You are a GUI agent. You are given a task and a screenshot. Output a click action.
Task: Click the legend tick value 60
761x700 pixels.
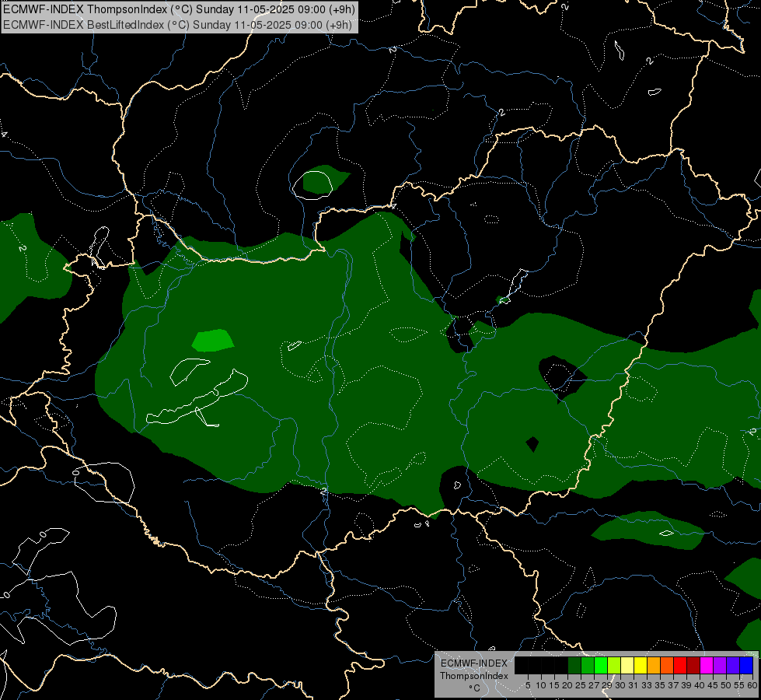point(752,685)
